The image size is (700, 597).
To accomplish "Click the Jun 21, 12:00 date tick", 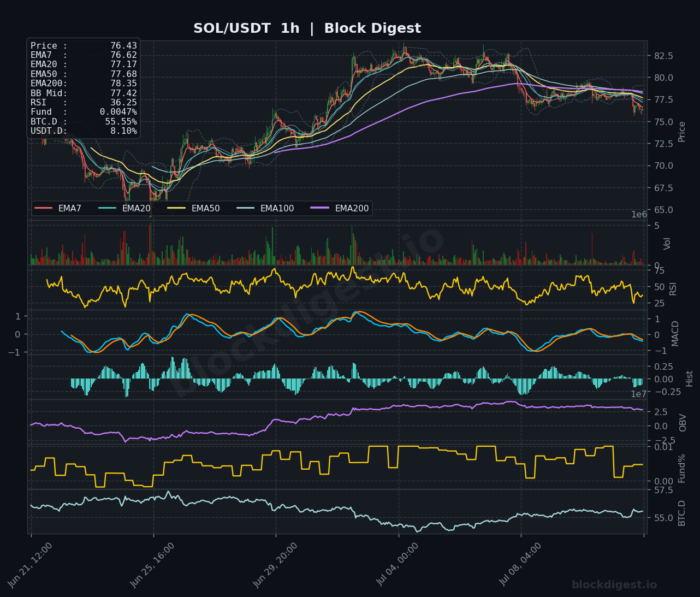I will (30, 565).
